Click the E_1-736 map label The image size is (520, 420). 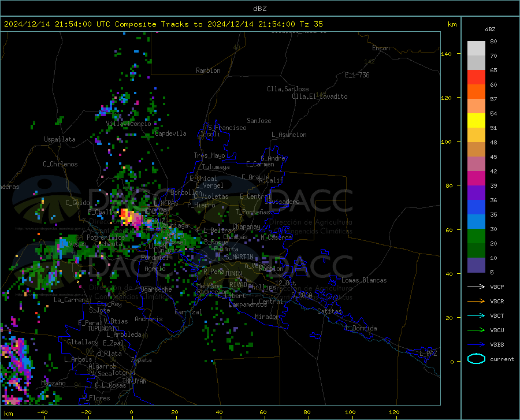pyautogui.click(x=357, y=75)
